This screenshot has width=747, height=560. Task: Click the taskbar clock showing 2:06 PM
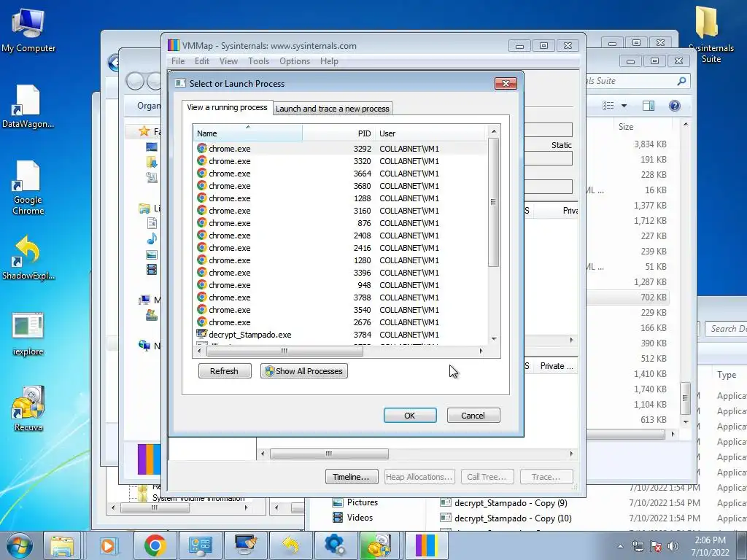point(710,546)
